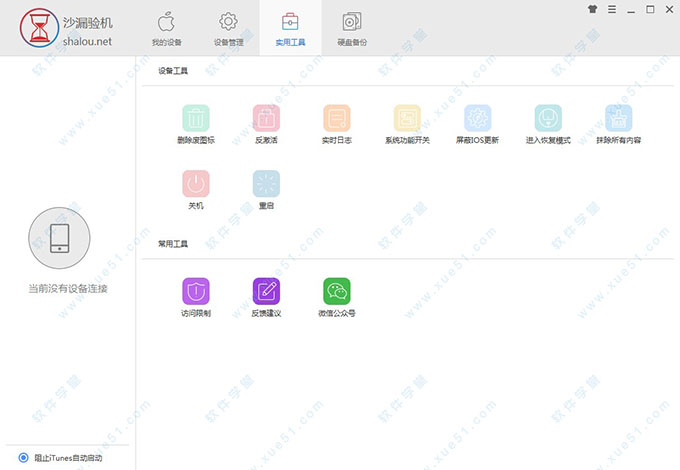Switch to the 我的设备 tab
This screenshot has width=680, height=470.
(x=167, y=28)
